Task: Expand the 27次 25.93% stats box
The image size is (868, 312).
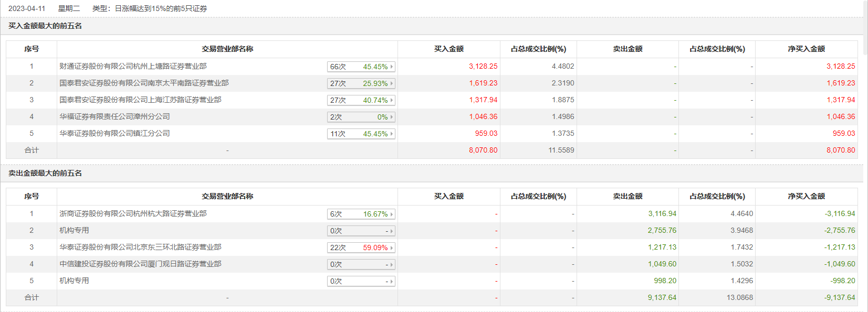Action: [x=361, y=83]
